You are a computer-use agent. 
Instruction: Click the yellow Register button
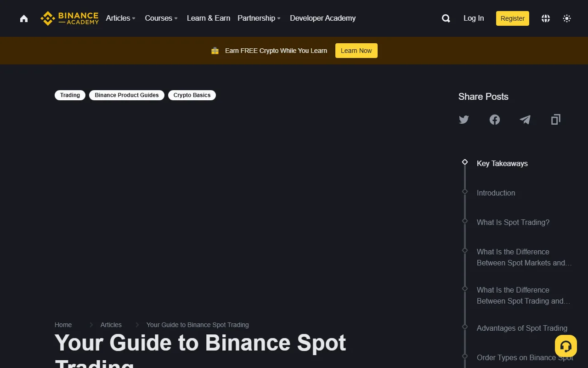513,18
